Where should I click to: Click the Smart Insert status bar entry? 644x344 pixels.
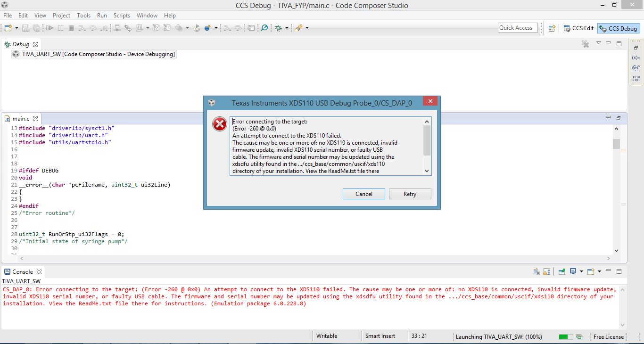[380, 336]
